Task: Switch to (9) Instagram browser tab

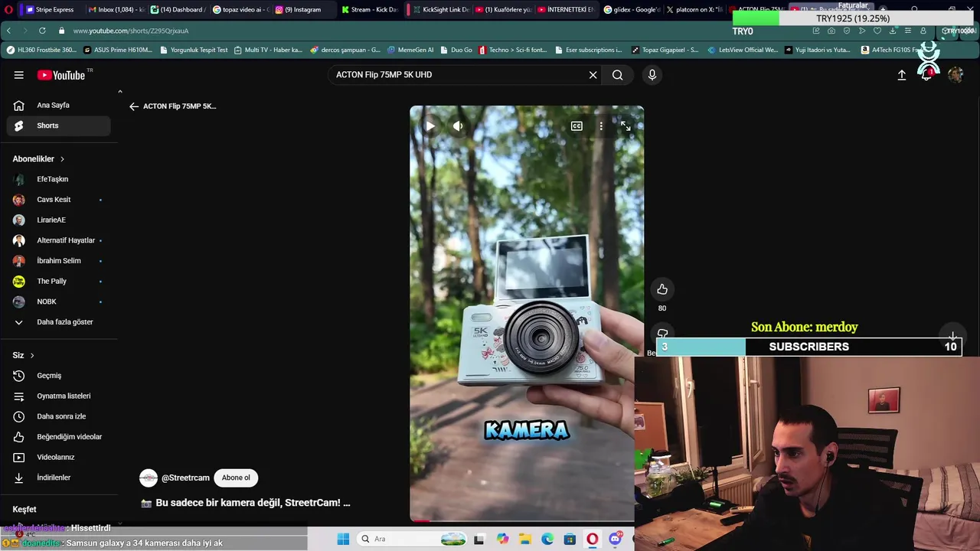Action: pos(302,9)
